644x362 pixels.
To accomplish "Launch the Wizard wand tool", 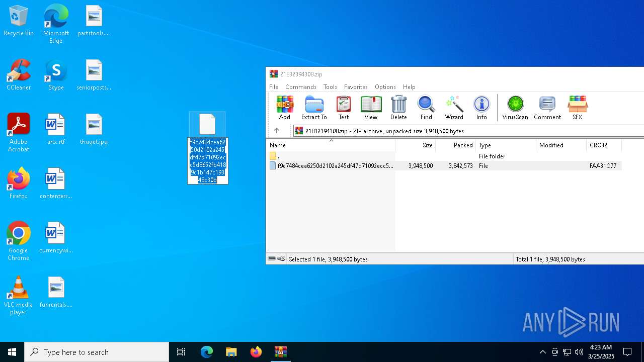I will 454,108.
